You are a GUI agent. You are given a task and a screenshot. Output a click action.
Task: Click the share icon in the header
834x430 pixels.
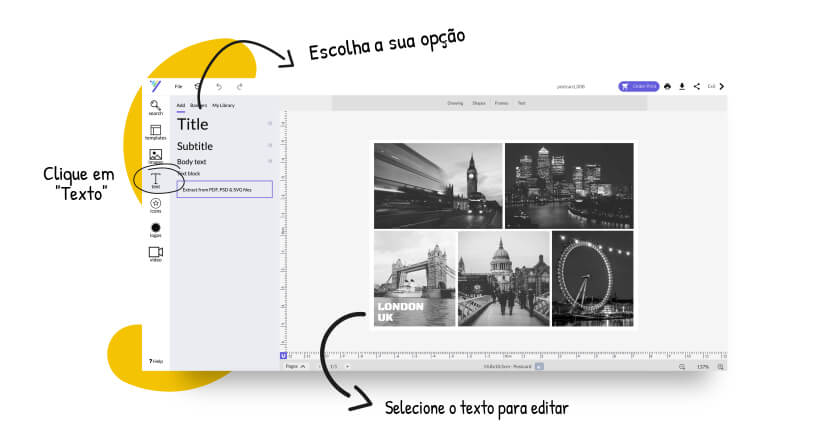[697, 86]
